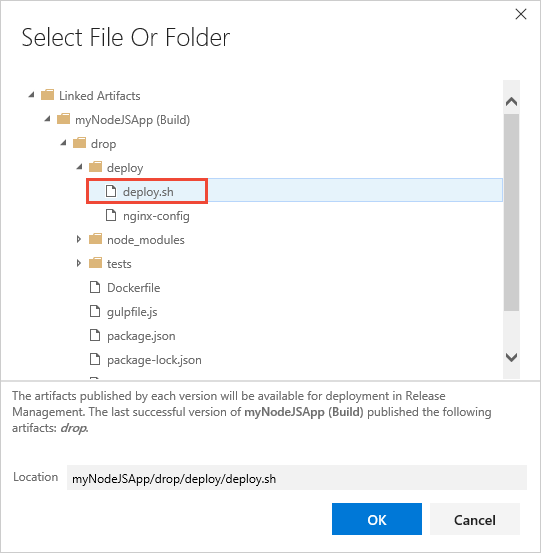Click the deploy.sh file icon

pyautogui.click(x=111, y=191)
